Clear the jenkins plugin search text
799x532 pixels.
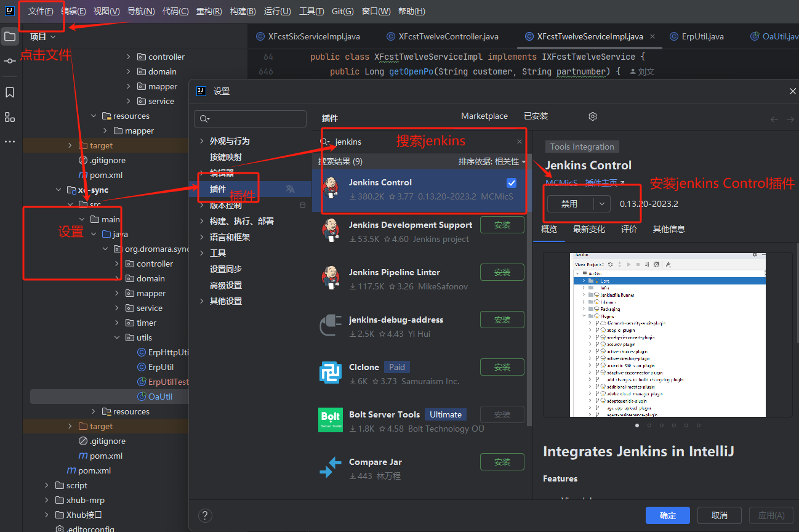tap(519, 142)
